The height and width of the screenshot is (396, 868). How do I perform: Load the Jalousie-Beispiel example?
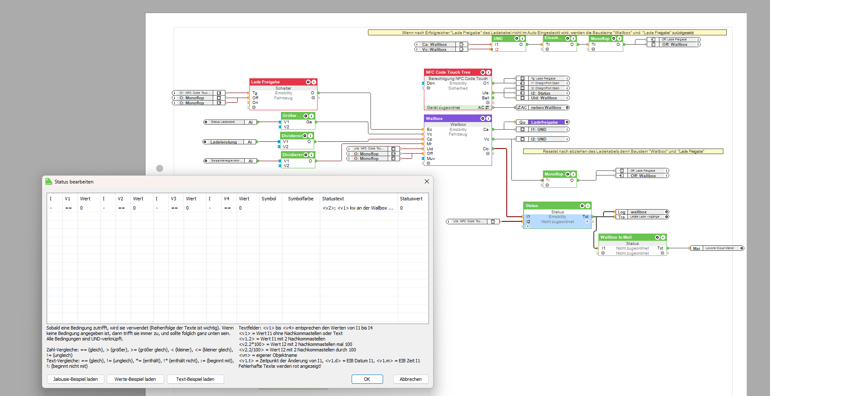click(x=75, y=379)
